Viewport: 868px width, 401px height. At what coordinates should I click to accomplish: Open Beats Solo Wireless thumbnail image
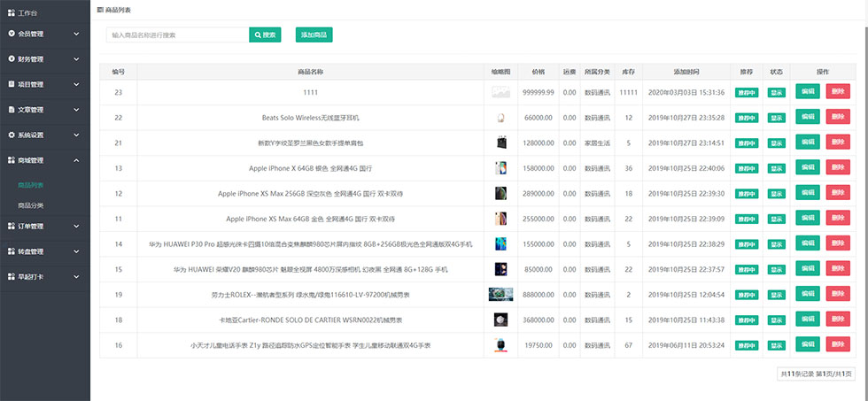[x=500, y=118]
